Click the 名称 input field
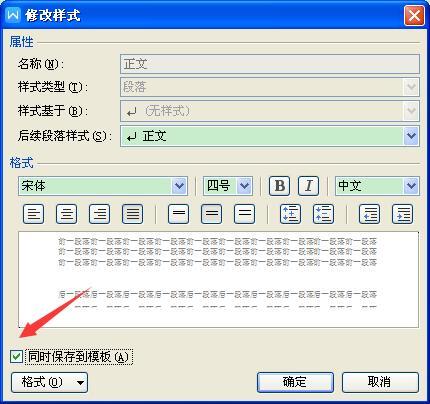The height and width of the screenshot is (404, 430). (270, 64)
